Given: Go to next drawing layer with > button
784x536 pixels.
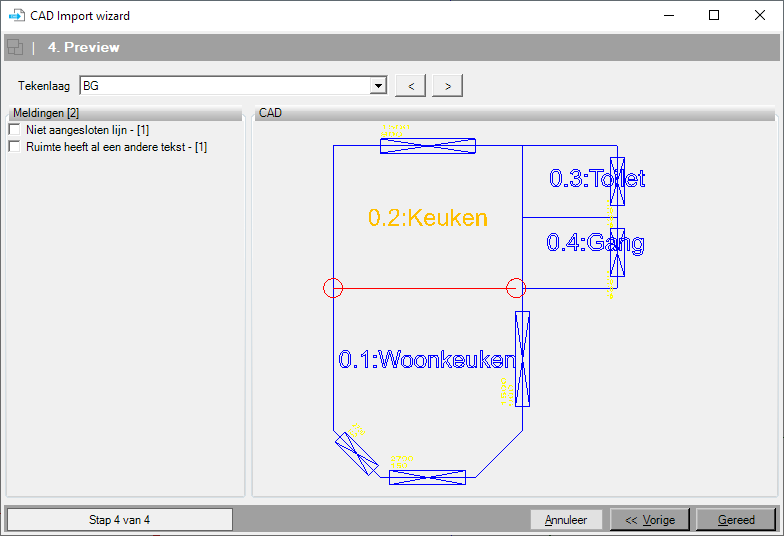Looking at the screenshot, I should pyautogui.click(x=447, y=86).
